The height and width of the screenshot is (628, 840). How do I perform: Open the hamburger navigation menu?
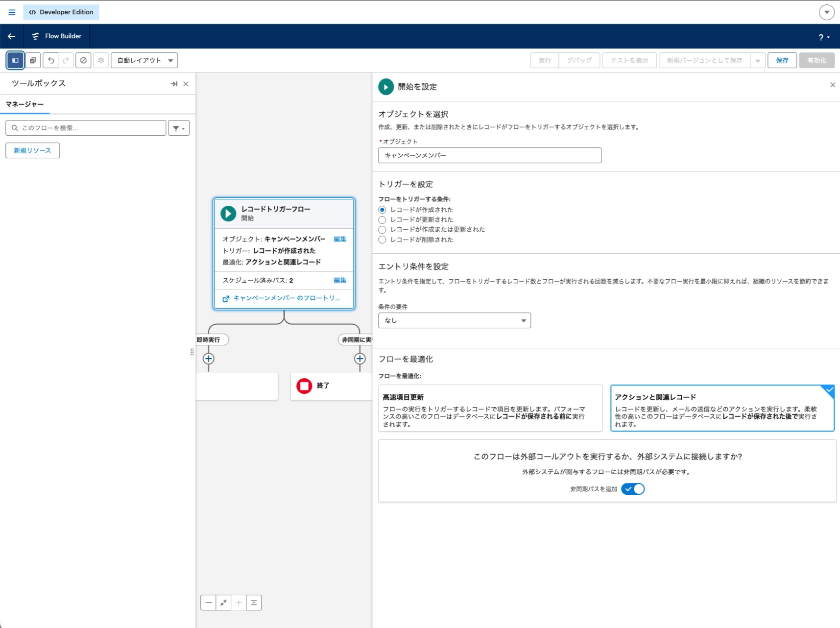pyautogui.click(x=12, y=12)
